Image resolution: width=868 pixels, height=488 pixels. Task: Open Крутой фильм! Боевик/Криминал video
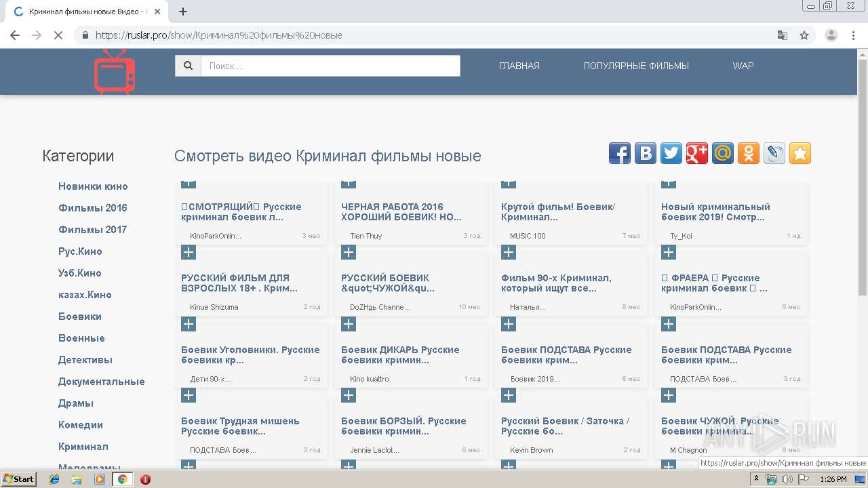pos(558,212)
